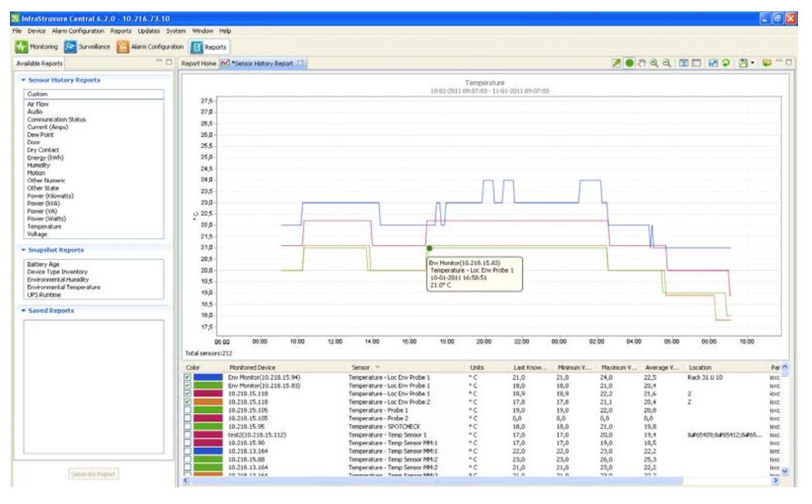The image size is (812, 504).
Task: Click the orange color swatch for 10.218.15.118
Action: point(207,402)
